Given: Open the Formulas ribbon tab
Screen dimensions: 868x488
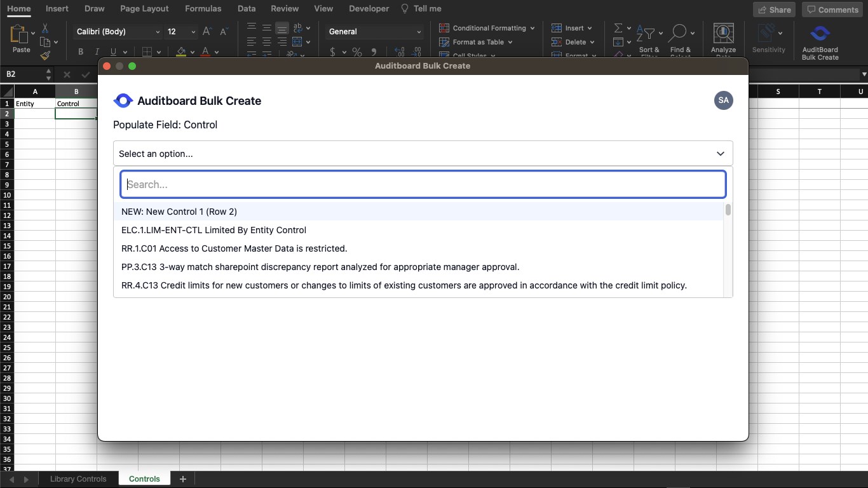Looking at the screenshot, I should pos(203,9).
